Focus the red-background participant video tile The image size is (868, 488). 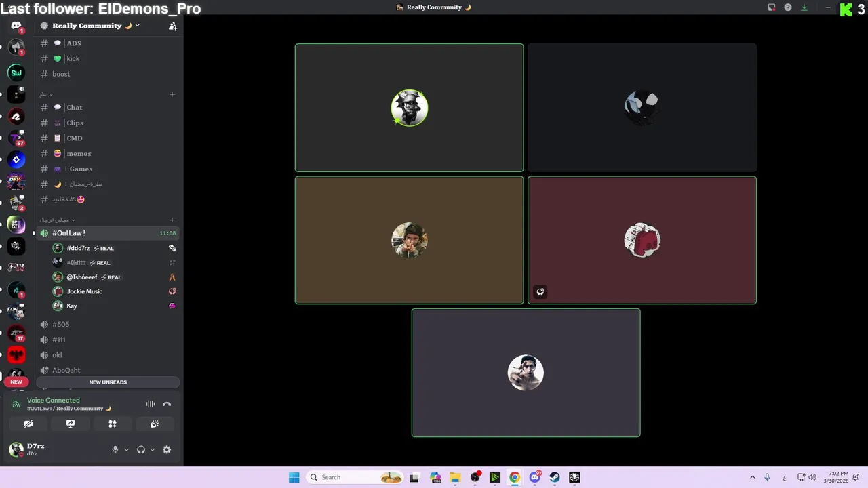coord(642,240)
